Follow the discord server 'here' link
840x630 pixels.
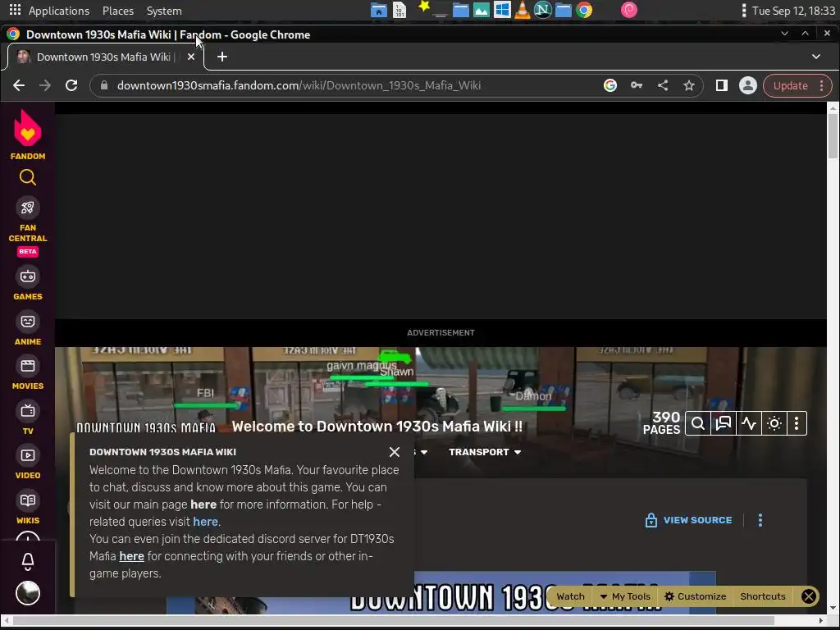pos(132,556)
